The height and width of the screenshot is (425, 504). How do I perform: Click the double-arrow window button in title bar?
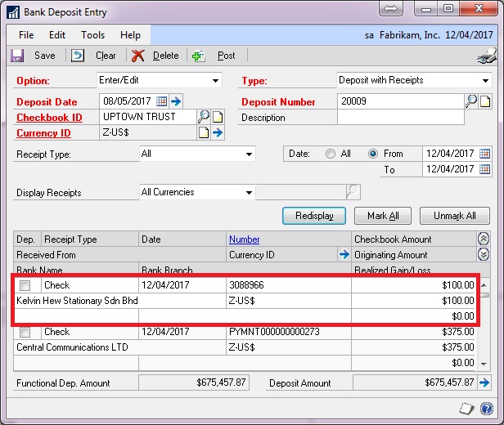(x=390, y=8)
